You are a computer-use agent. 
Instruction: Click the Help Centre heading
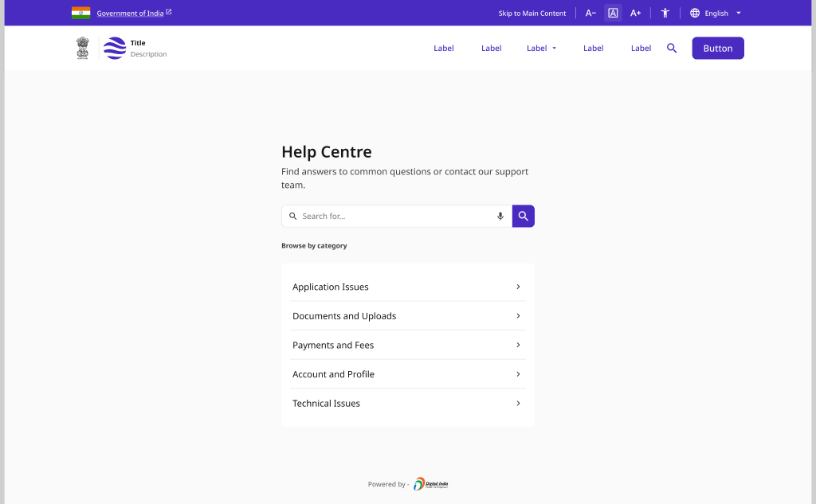(x=326, y=152)
